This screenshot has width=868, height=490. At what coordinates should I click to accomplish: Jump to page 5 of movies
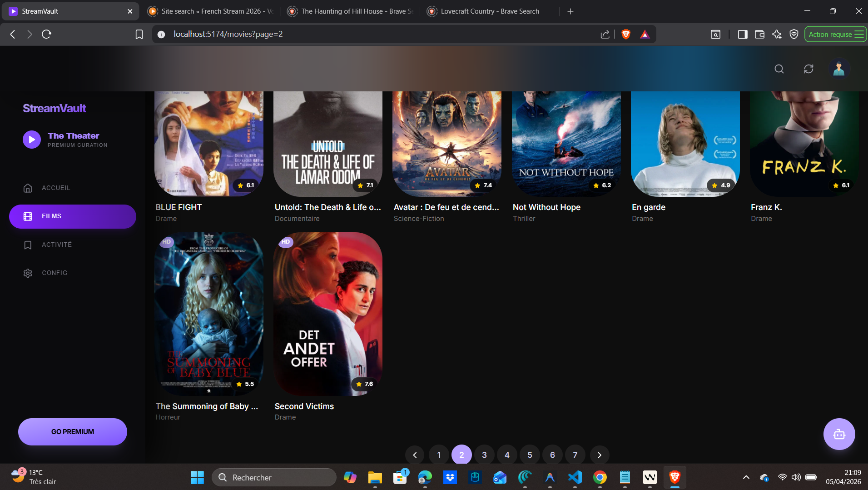(530, 455)
